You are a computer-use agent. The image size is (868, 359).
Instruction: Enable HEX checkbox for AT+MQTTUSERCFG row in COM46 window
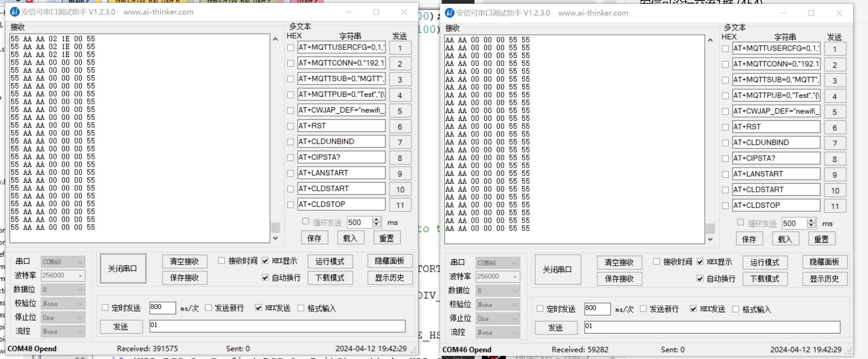pyautogui.click(x=725, y=49)
